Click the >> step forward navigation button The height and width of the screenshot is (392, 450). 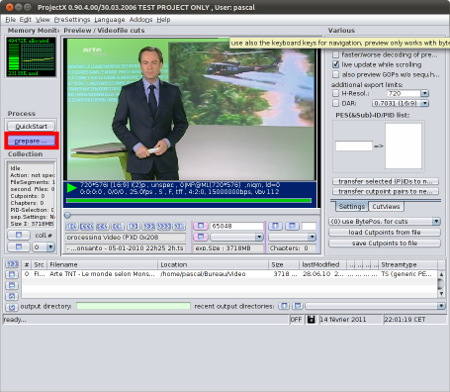point(148,227)
